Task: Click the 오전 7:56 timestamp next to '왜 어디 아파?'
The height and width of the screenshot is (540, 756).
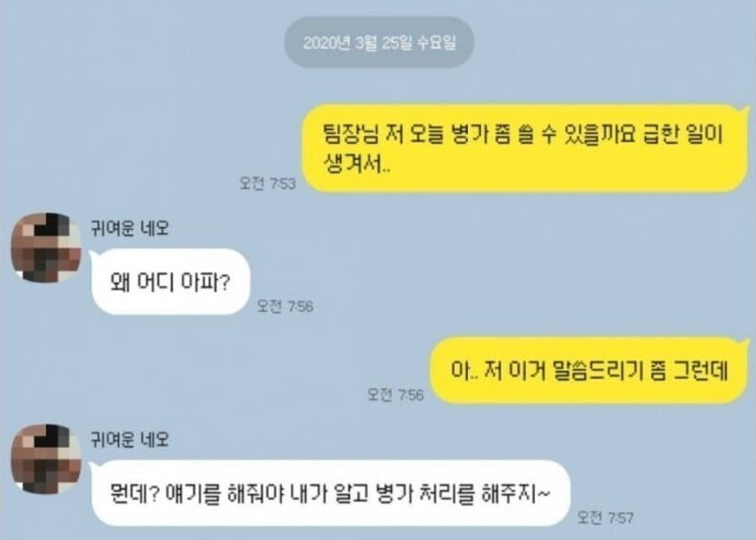Action: tap(285, 306)
